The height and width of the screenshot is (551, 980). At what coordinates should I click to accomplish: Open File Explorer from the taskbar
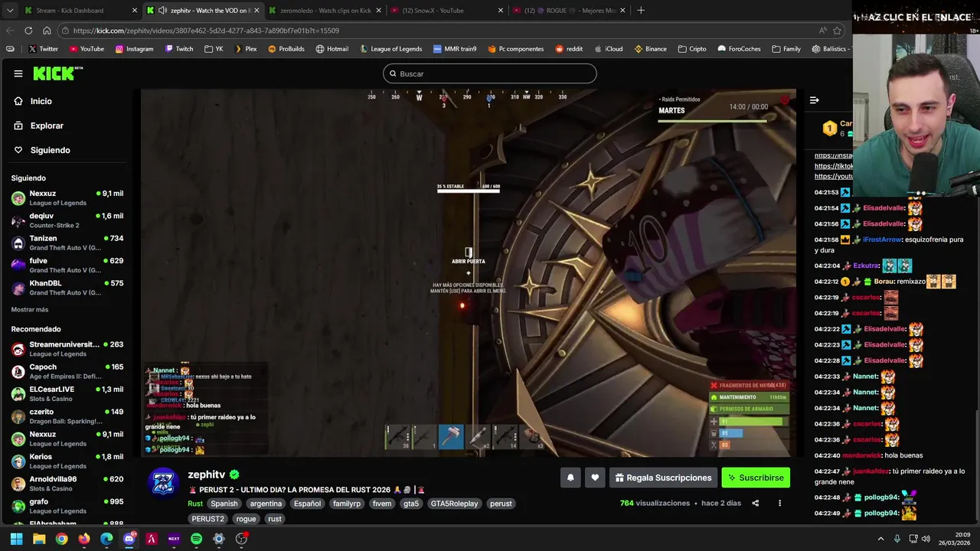[x=39, y=539]
